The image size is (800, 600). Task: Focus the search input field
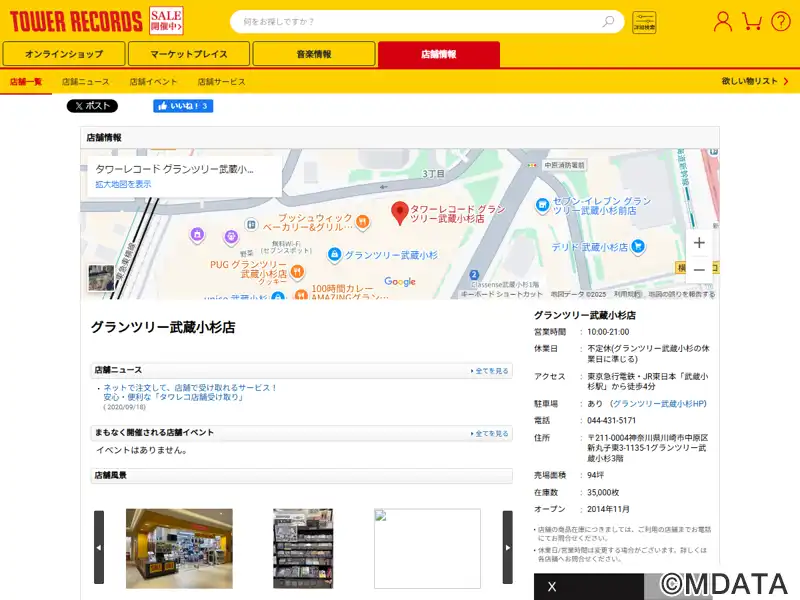point(418,21)
